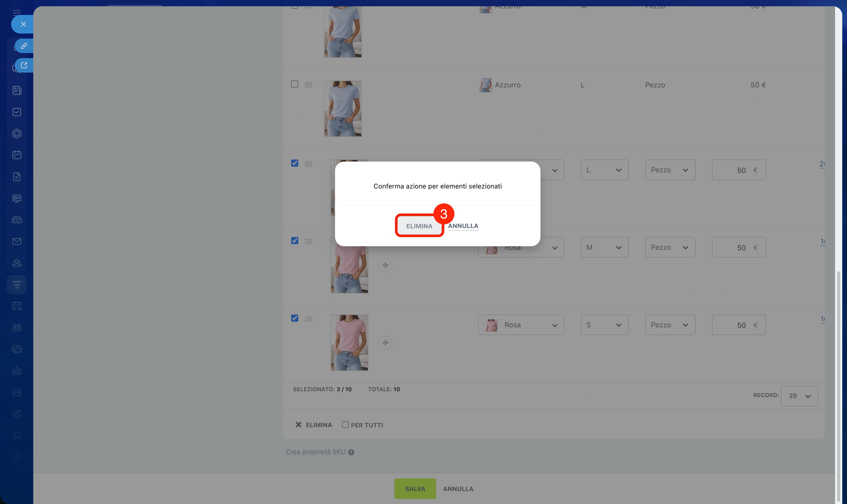Open the size S dropdown
Screen dimensions: 847x504
604,325
